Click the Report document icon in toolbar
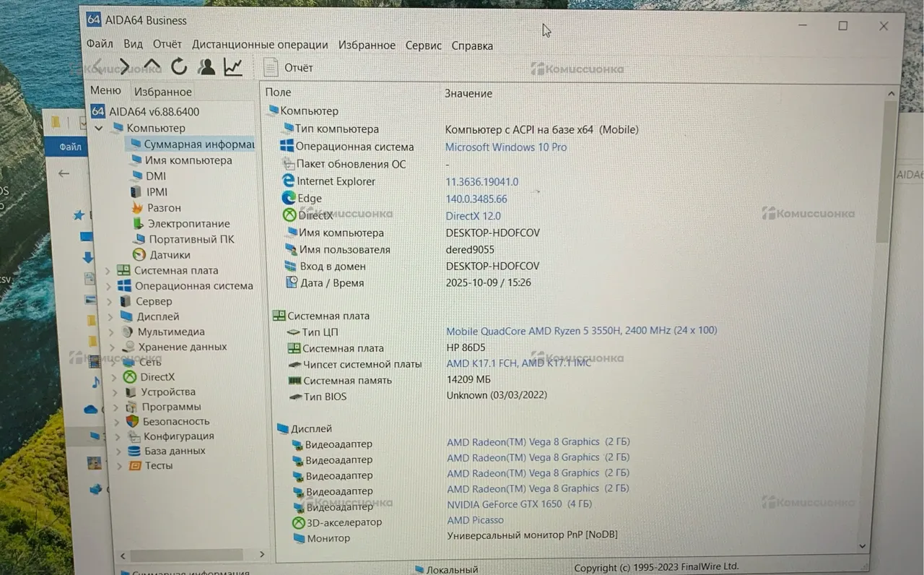The image size is (924, 575). tap(271, 68)
